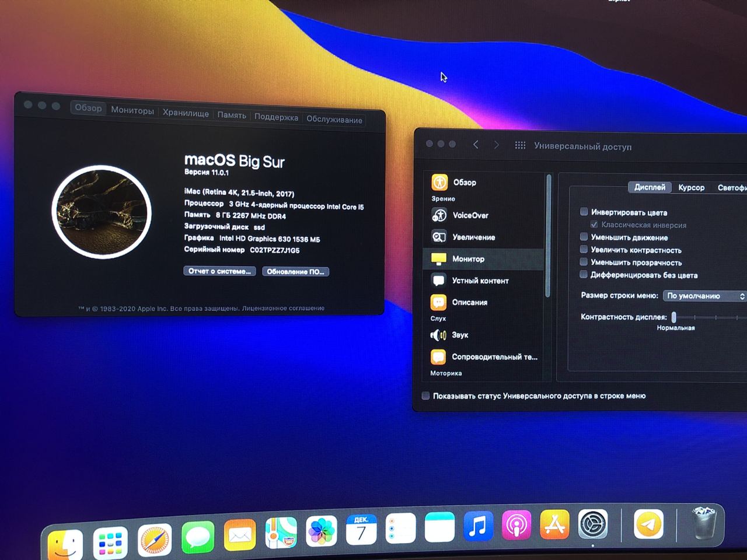Toggle Показывать статус Универсального доступа checkbox
Screen dimensions: 747x560
[425, 395]
